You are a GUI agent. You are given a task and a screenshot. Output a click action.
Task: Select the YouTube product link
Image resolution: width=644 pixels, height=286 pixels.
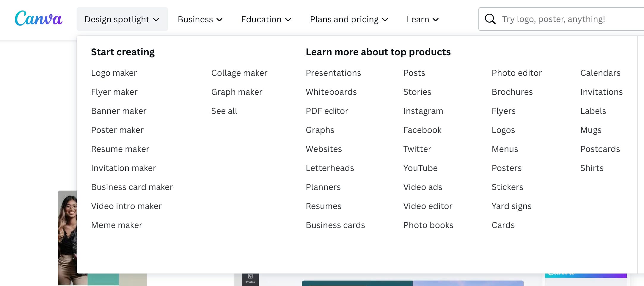pos(420,168)
